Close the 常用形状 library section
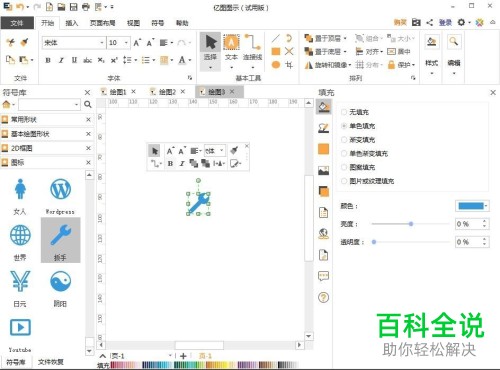The width and height of the screenshot is (500, 370). click(88, 119)
